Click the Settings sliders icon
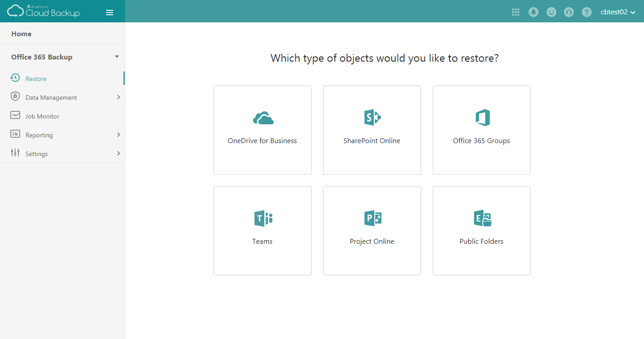Viewport: 644px width, 339px height. (x=15, y=153)
